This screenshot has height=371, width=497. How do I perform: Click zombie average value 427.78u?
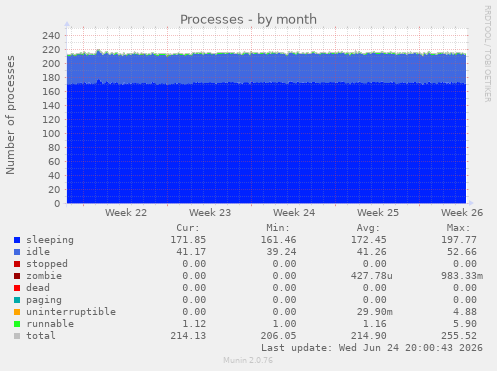click(372, 276)
